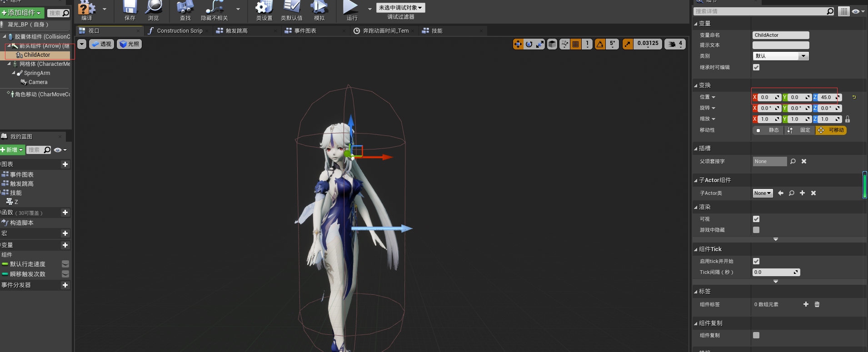Click property matrix grid icon in details
Viewport: 868px width, 352px height.
(x=844, y=11)
